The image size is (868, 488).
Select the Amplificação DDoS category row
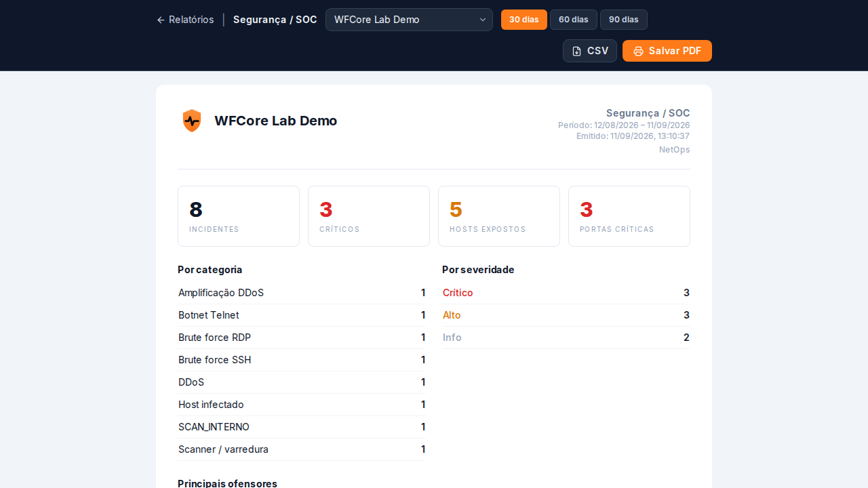point(302,293)
